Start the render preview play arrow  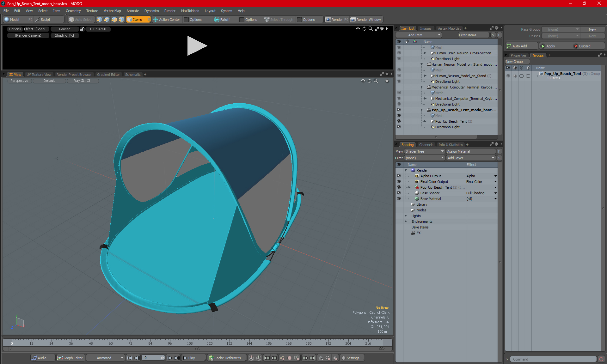click(x=197, y=46)
